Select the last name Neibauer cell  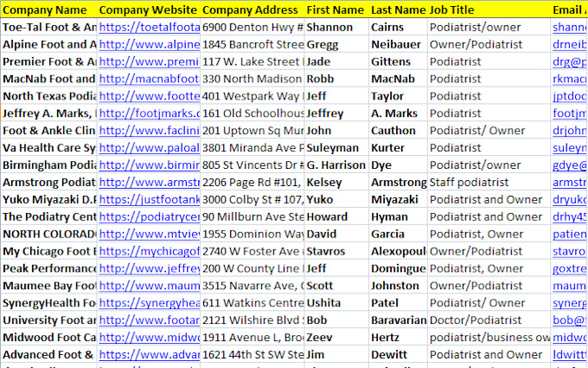pyautogui.click(x=399, y=44)
